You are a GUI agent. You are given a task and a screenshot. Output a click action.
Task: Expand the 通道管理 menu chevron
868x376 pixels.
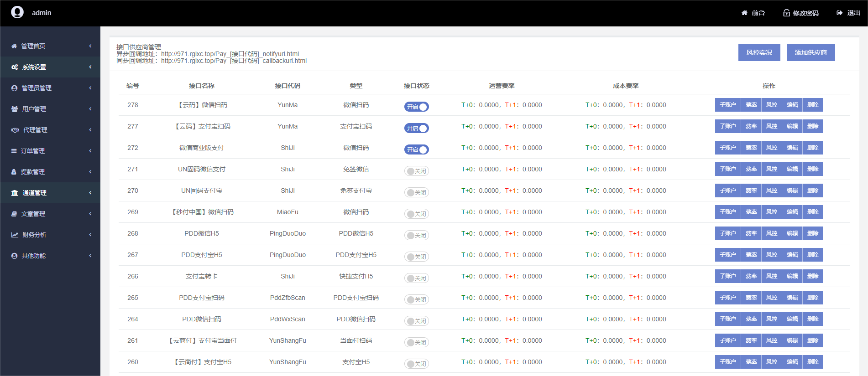coord(90,193)
